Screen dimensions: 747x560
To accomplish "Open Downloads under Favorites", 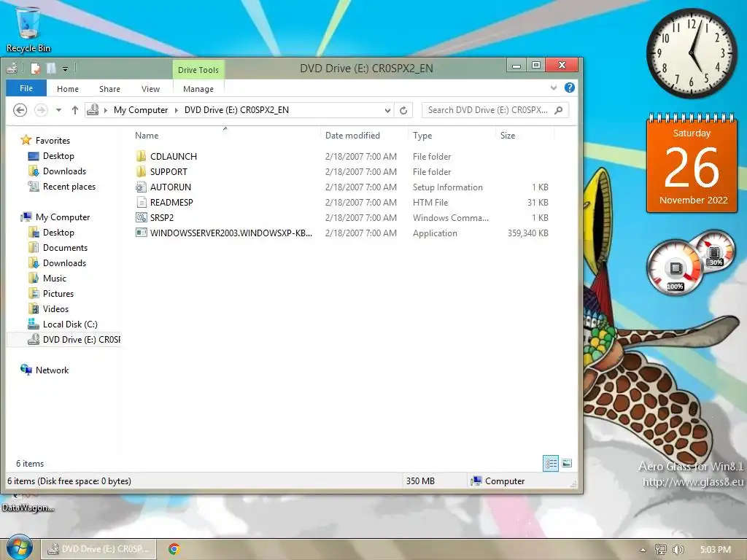I will [x=64, y=171].
